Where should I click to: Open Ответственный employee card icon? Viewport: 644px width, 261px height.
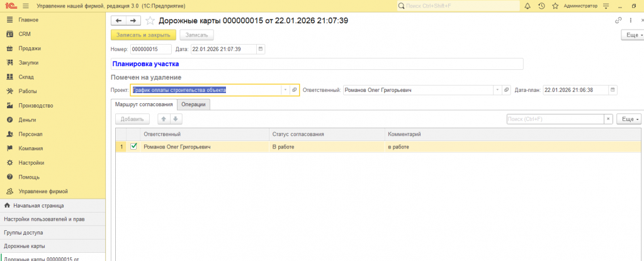(507, 90)
